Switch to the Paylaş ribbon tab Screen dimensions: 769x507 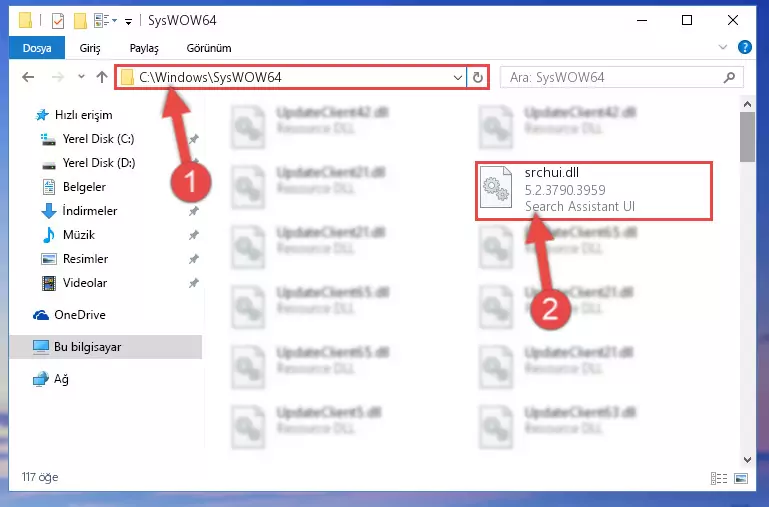coord(144,48)
